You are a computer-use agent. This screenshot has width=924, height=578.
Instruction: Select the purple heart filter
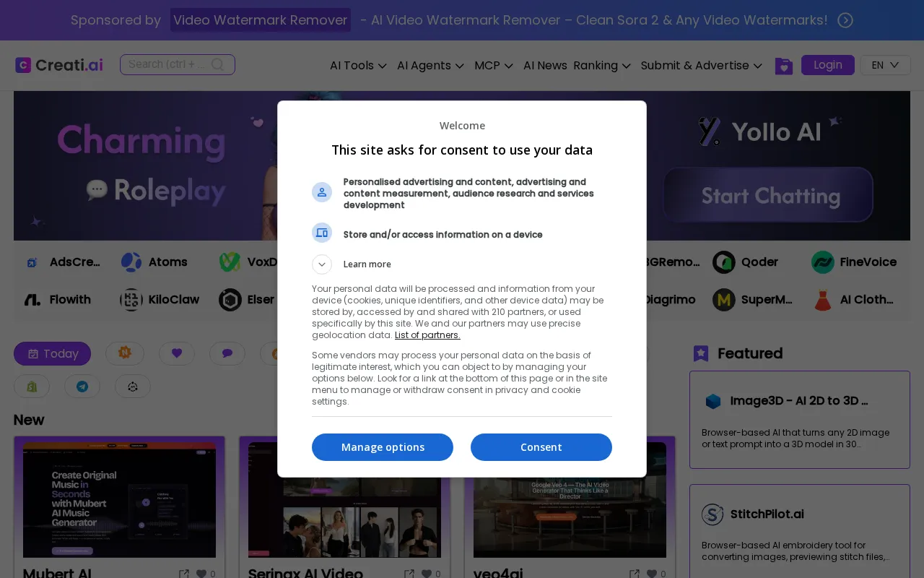[177, 353]
